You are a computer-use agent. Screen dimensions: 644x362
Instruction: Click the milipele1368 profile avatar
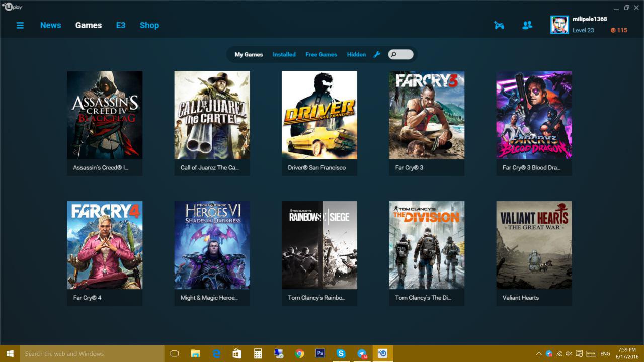[x=559, y=25]
